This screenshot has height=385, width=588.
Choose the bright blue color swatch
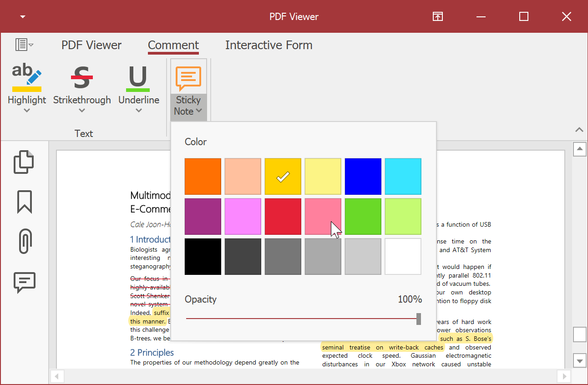(363, 177)
